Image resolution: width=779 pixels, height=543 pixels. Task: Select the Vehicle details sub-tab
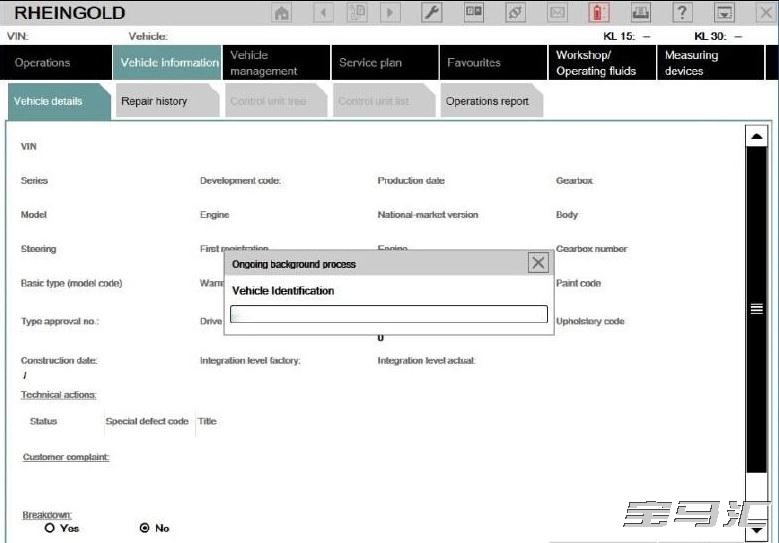pyautogui.click(x=59, y=101)
